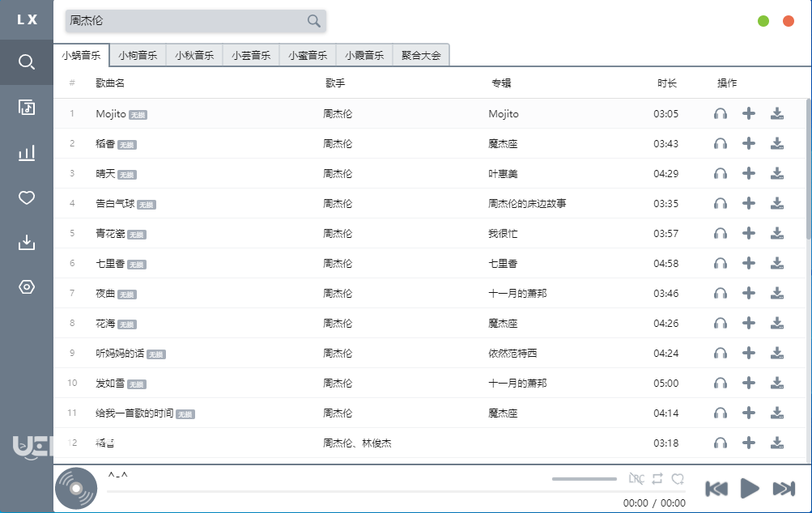Screen dimensions: 812x513
Task: Download 稻香 via its download icon
Action: [x=776, y=143]
